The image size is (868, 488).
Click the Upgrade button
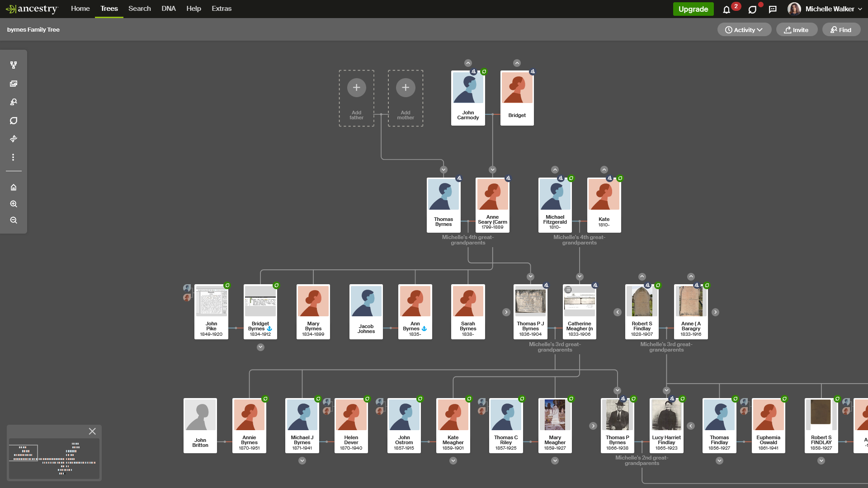[693, 9]
